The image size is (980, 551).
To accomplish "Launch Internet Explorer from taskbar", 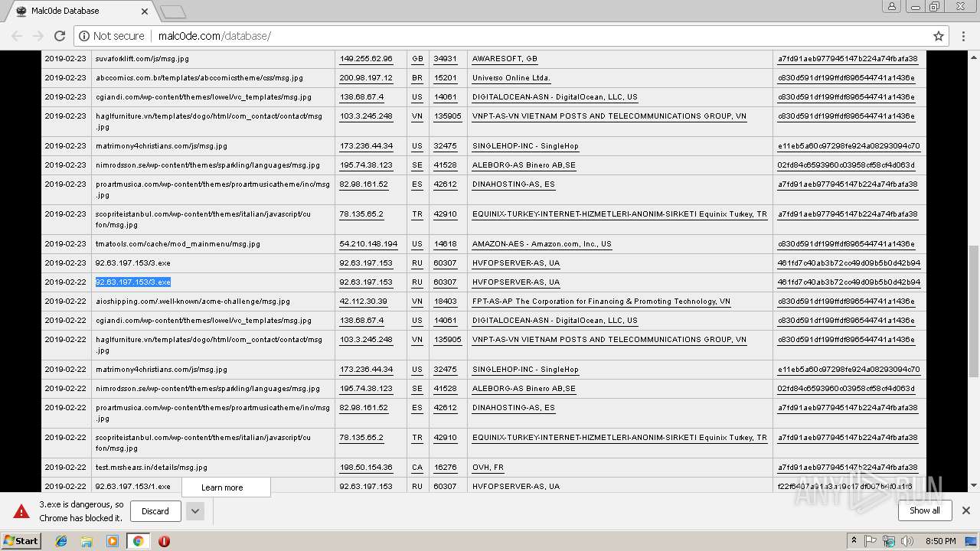I will [60, 541].
